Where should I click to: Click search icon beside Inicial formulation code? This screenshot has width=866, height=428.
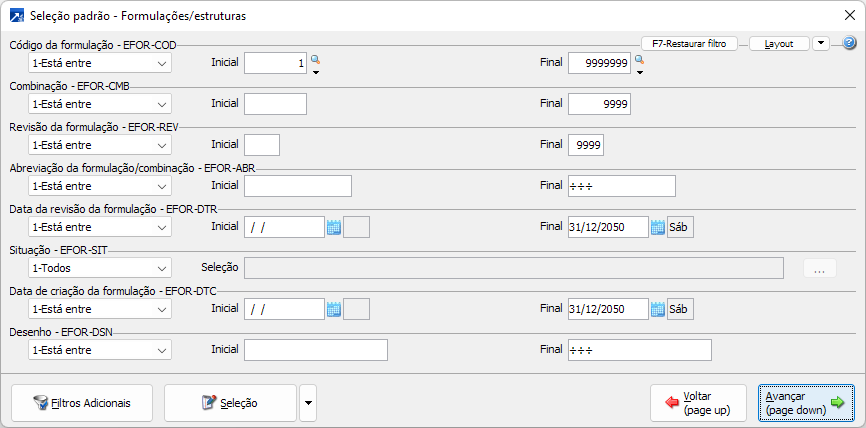point(315,60)
